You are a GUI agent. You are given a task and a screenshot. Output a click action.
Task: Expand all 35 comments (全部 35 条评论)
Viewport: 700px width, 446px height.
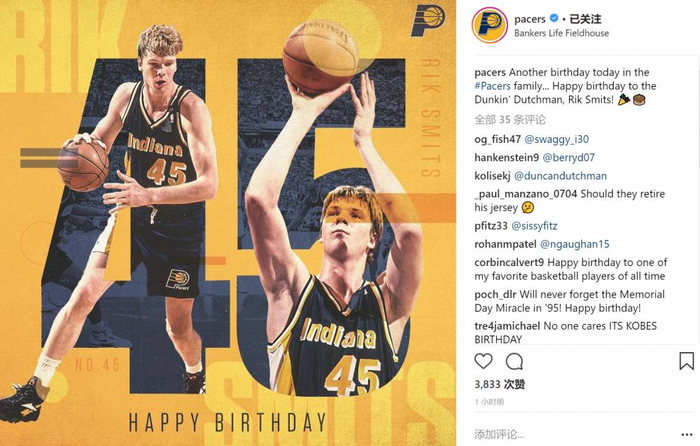(510, 120)
